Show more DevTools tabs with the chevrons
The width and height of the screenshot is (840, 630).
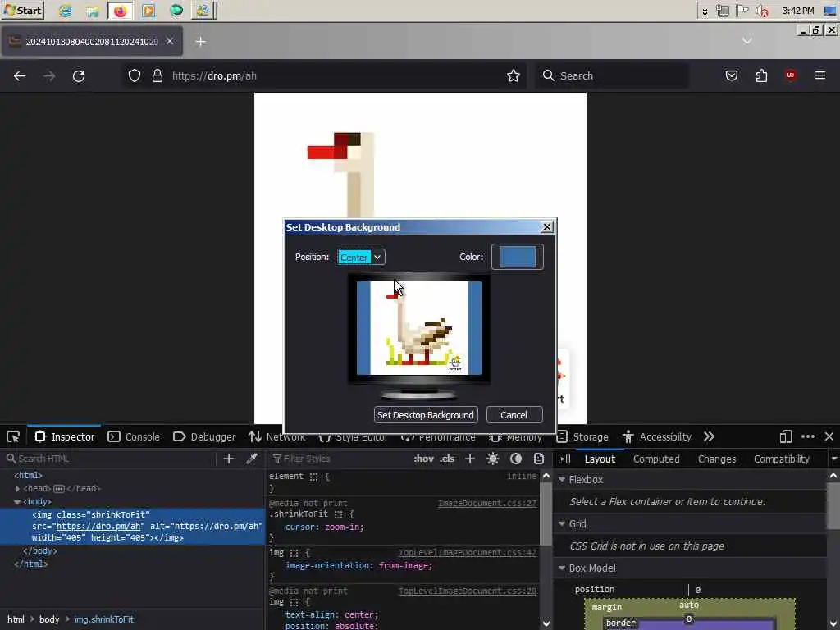click(709, 436)
